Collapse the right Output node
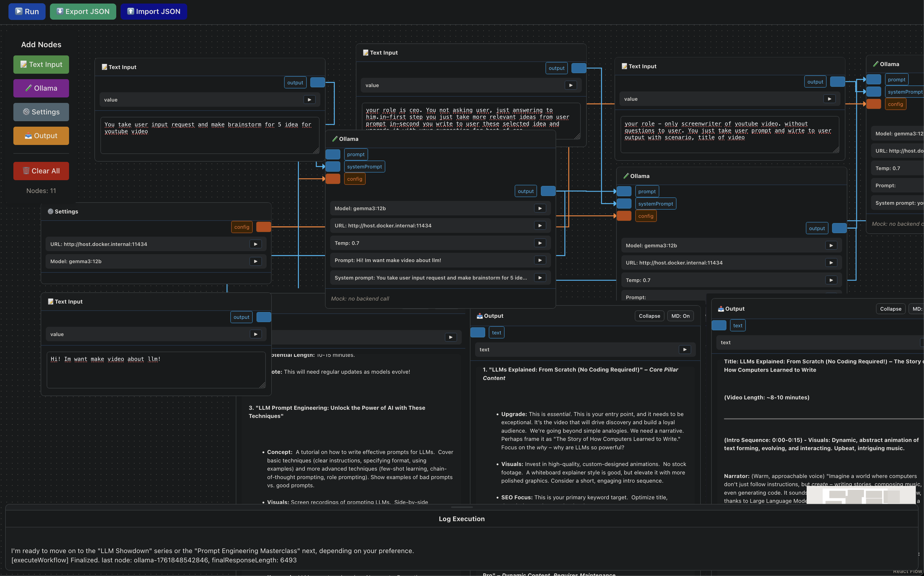 tap(890, 308)
